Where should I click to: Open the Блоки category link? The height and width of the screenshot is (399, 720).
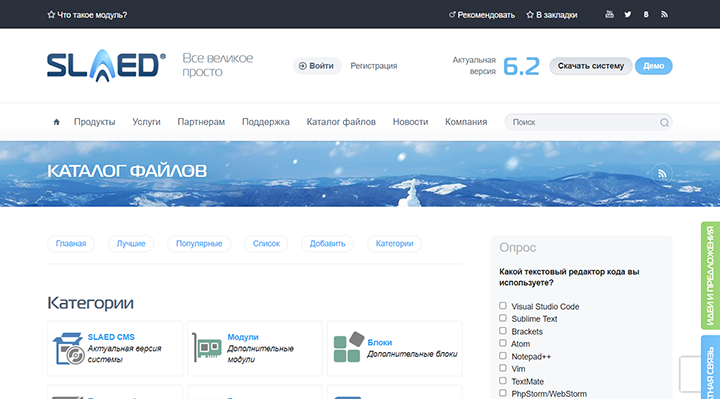380,342
